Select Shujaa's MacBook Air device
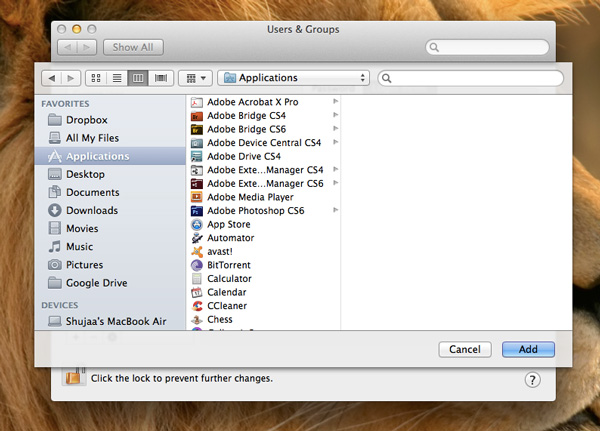The image size is (600, 431). pos(110,322)
